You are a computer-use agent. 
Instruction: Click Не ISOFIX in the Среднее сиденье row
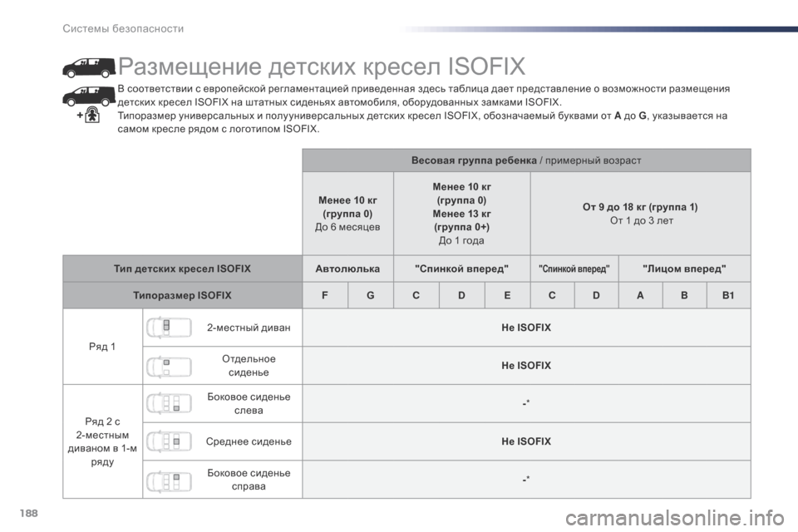click(526, 441)
